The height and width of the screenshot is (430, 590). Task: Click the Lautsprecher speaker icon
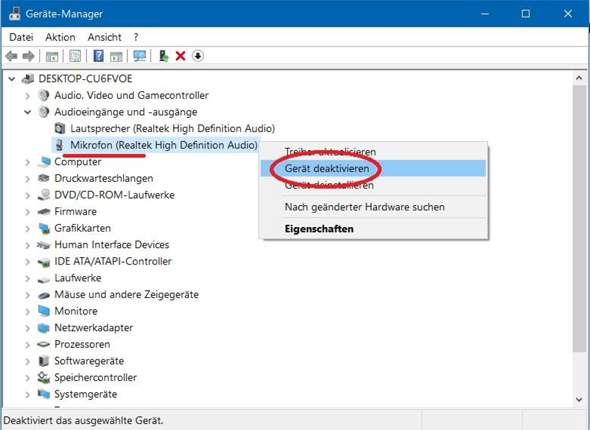click(60, 129)
